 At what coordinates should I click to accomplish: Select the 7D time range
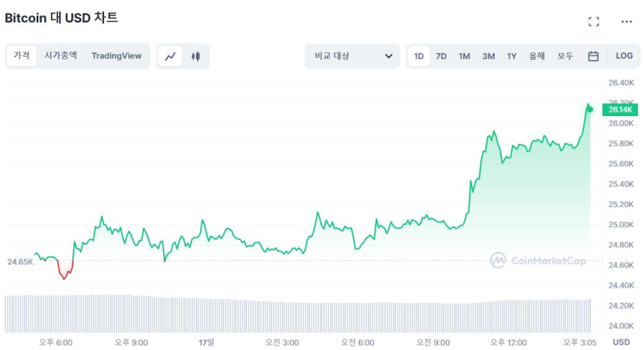click(x=441, y=56)
